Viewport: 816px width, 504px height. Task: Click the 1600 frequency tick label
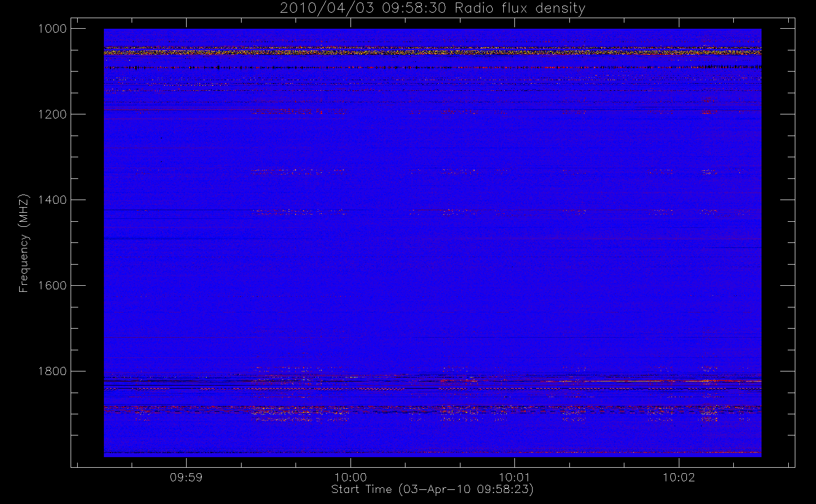pos(52,286)
